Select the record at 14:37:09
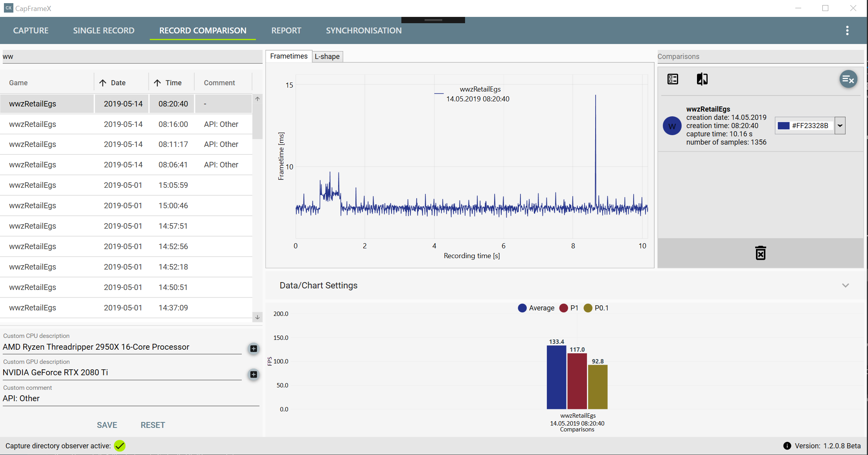The height and width of the screenshot is (455, 868). (x=126, y=308)
